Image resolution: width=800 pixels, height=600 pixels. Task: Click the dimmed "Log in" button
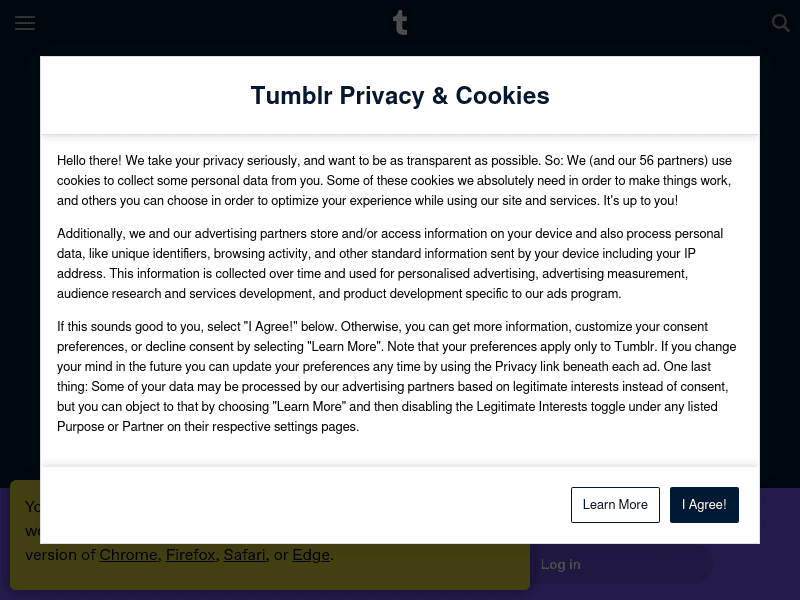(x=561, y=565)
